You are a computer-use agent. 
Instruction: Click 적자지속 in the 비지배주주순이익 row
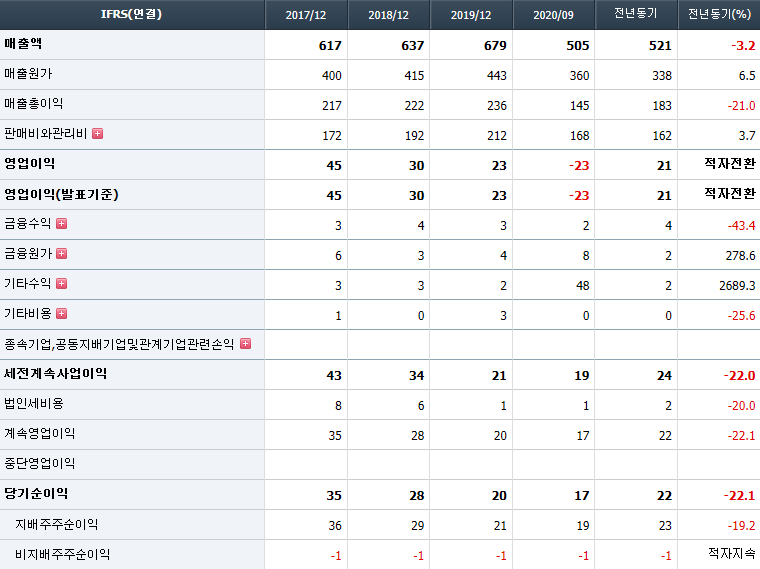pos(731,553)
